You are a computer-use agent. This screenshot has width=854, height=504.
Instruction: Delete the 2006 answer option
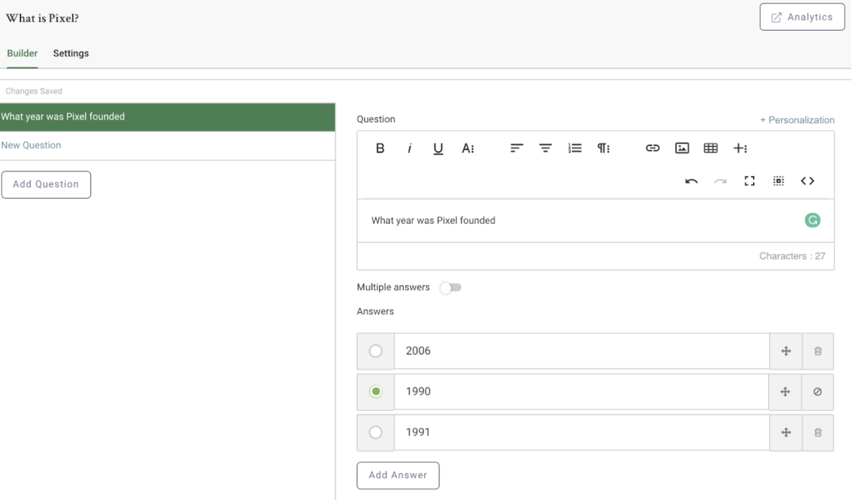click(818, 351)
